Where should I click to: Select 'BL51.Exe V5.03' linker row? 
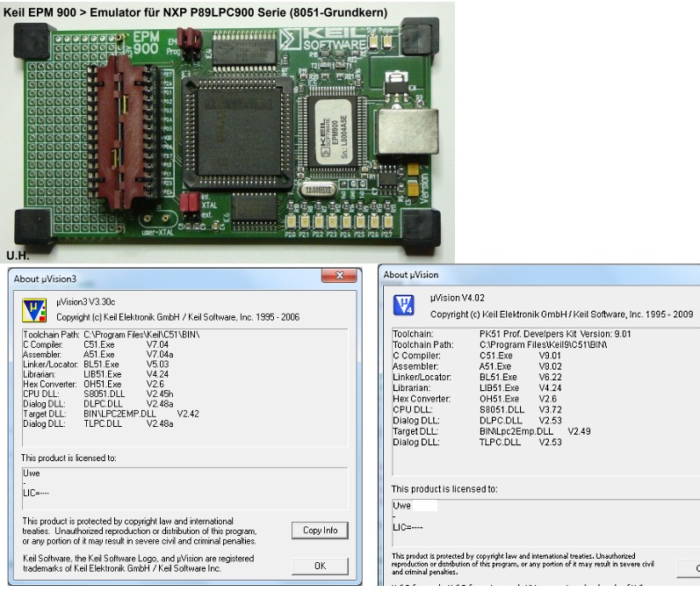(x=96, y=365)
